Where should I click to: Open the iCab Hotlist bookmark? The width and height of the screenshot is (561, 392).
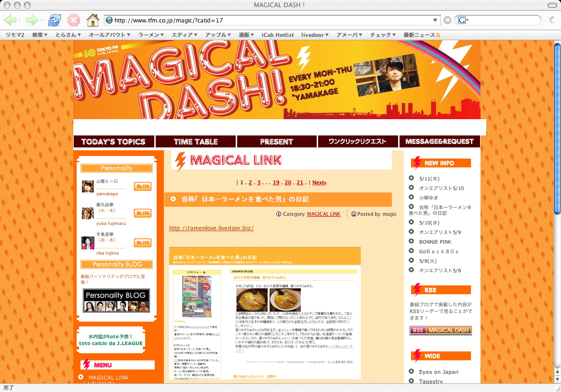278,34
